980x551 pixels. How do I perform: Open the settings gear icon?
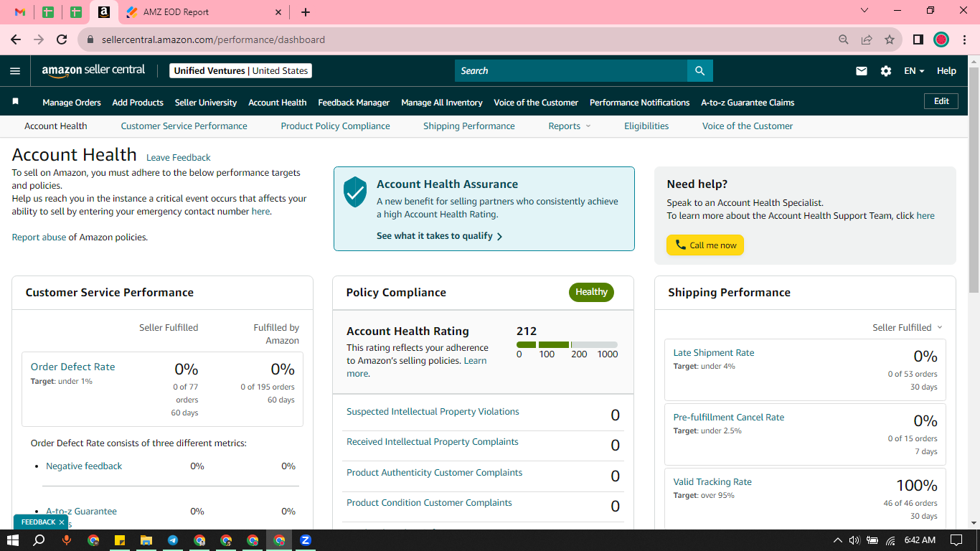click(886, 71)
